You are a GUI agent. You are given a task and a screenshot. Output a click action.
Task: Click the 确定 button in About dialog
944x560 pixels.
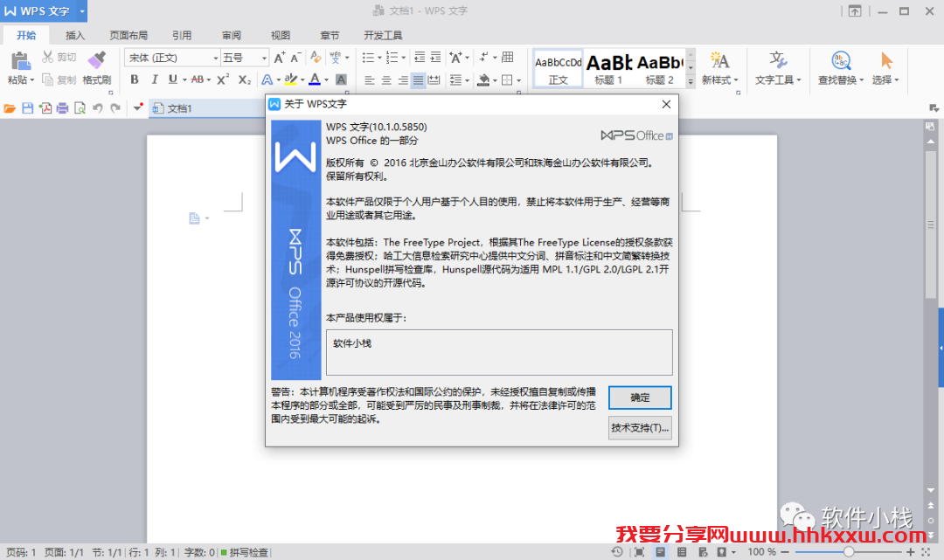pos(640,398)
